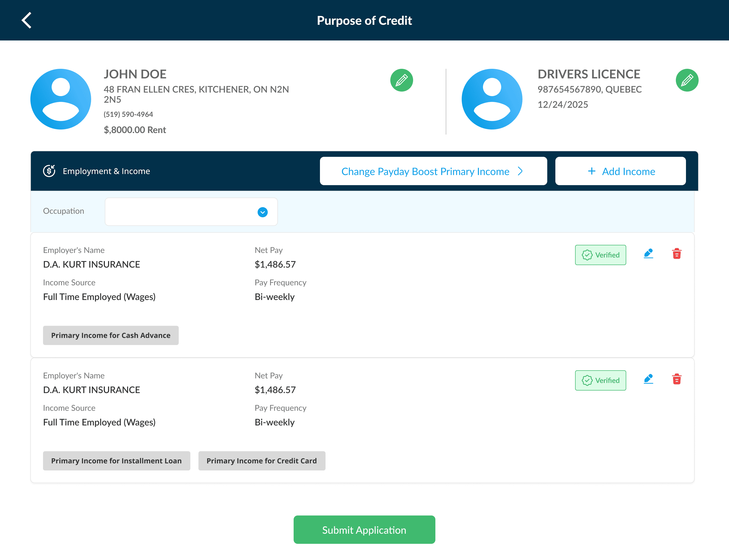
Task: Click inside the Occupation select field
Action: [x=180, y=212]
